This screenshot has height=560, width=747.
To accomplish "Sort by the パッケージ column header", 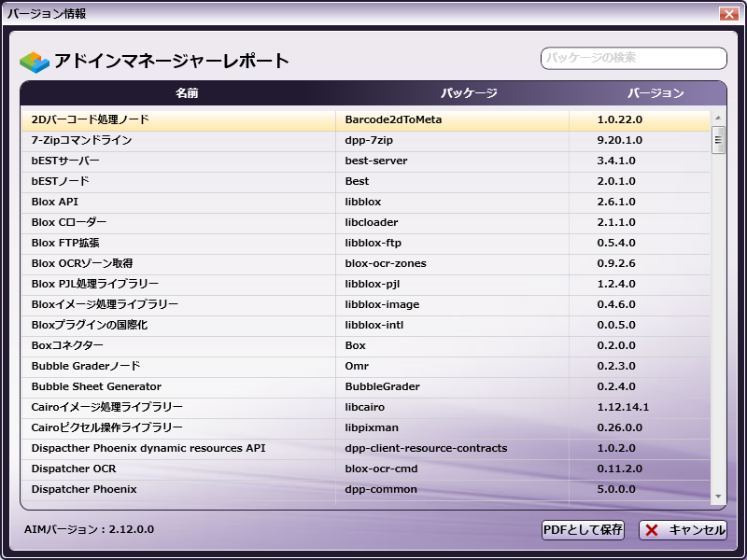I will pos(469,93).
